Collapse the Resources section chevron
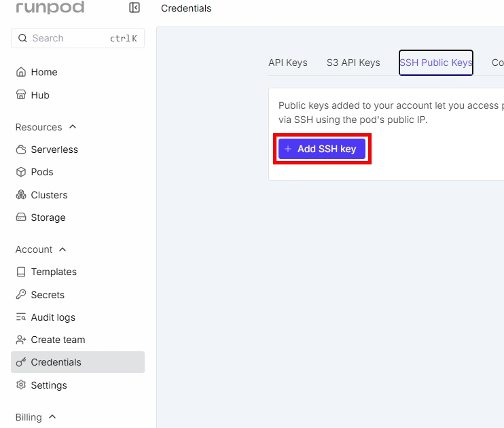This screenshot has width=504, height=428. [x=73, y=126]
